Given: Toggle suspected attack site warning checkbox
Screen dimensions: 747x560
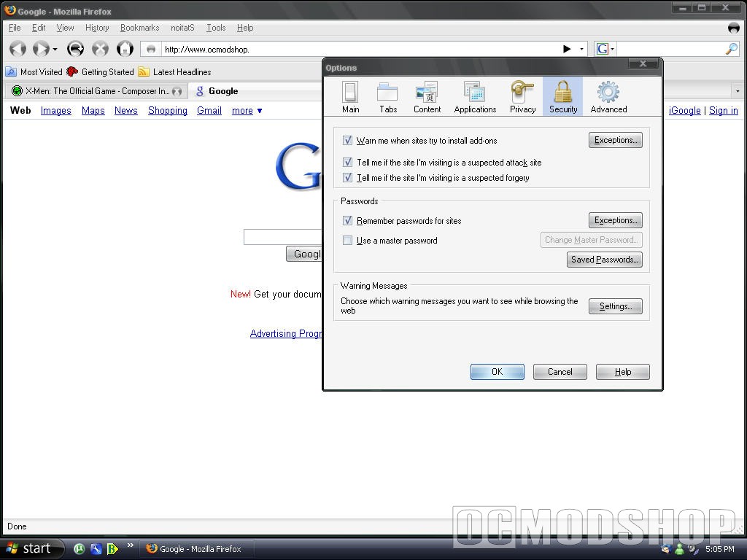Looking at the screenshot, I should click(348, 163).
